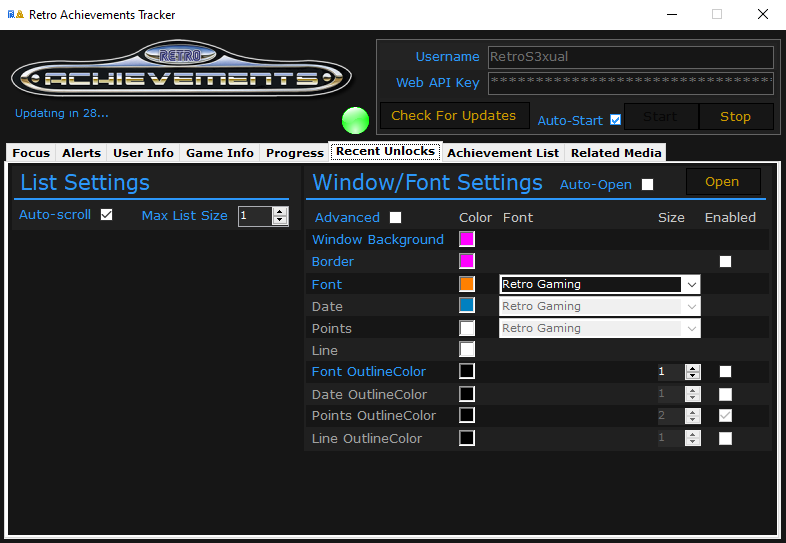
Task: Switch to the Alerts tab
Action: coord(81,153)
